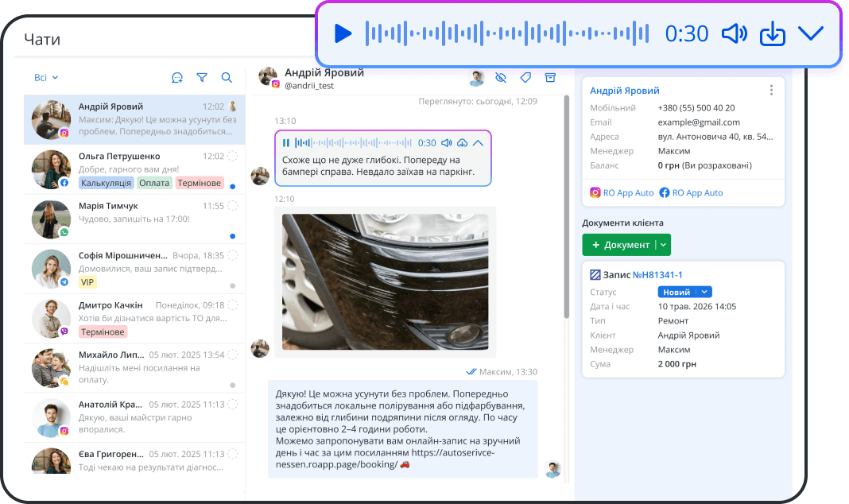849x504 pixels.
Task: Mute volume on chat voice message
Action: point(446,143)
